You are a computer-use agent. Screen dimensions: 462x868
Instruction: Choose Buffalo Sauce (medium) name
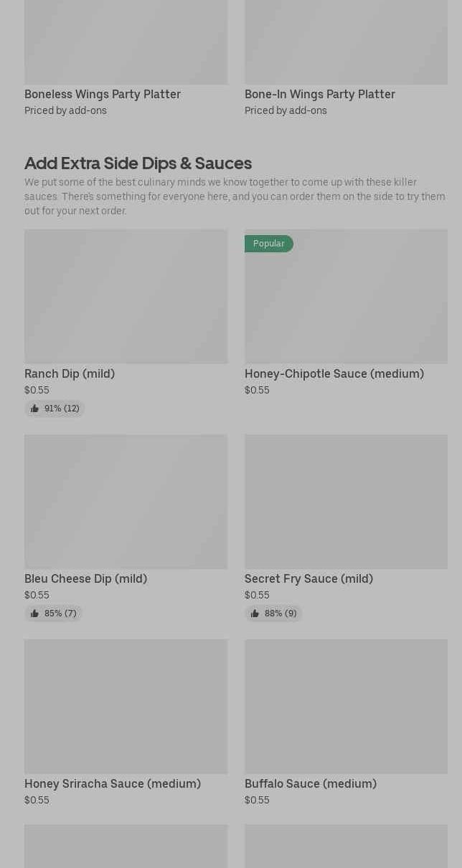coord(311,783)
